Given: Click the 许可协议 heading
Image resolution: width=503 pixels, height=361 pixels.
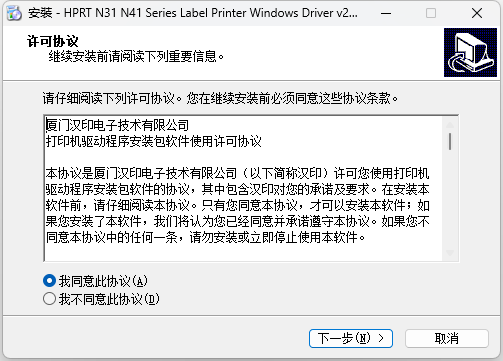Looking at the screenshot, I should tap(53, 41).
